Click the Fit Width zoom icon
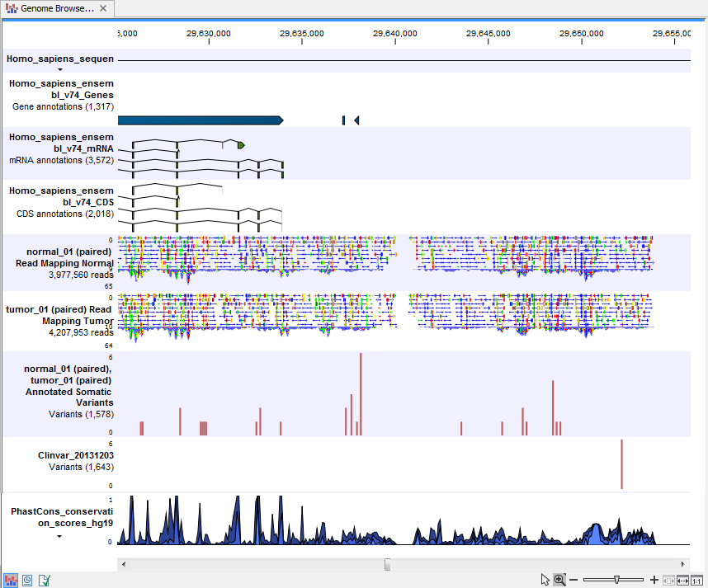The width and height of the screenshot is (708, 588). point(682,580)
